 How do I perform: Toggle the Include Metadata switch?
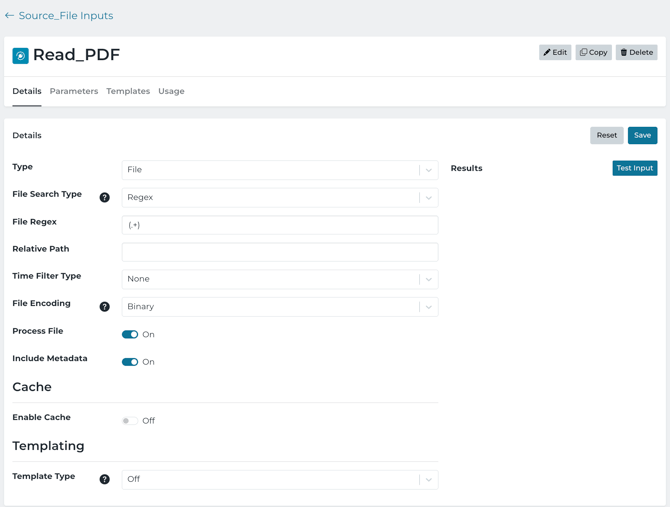130,362
